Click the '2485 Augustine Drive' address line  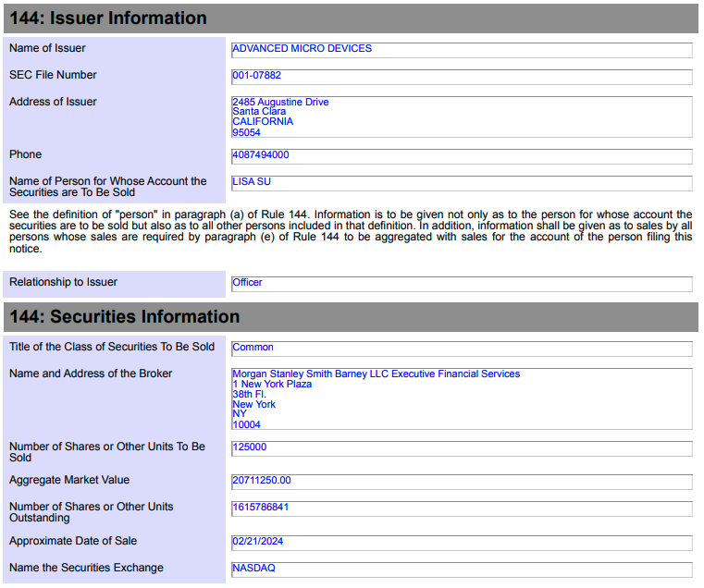(280, 102)
